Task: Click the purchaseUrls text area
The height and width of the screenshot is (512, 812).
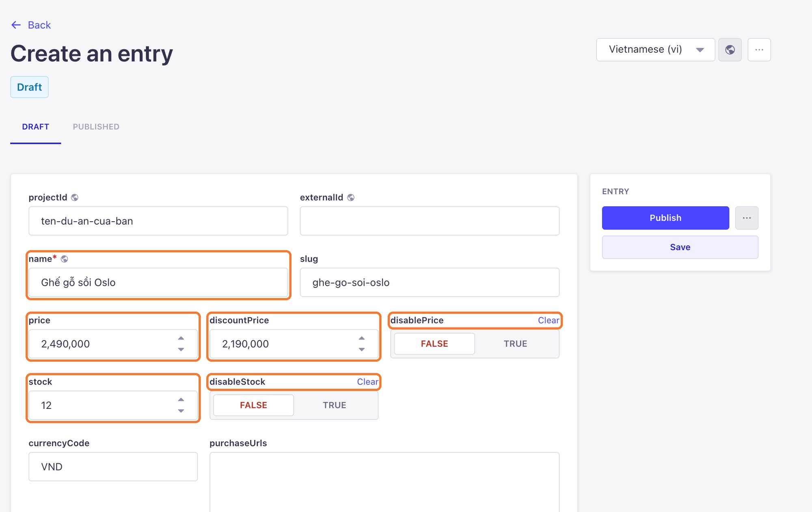Action: pos(384,482)
